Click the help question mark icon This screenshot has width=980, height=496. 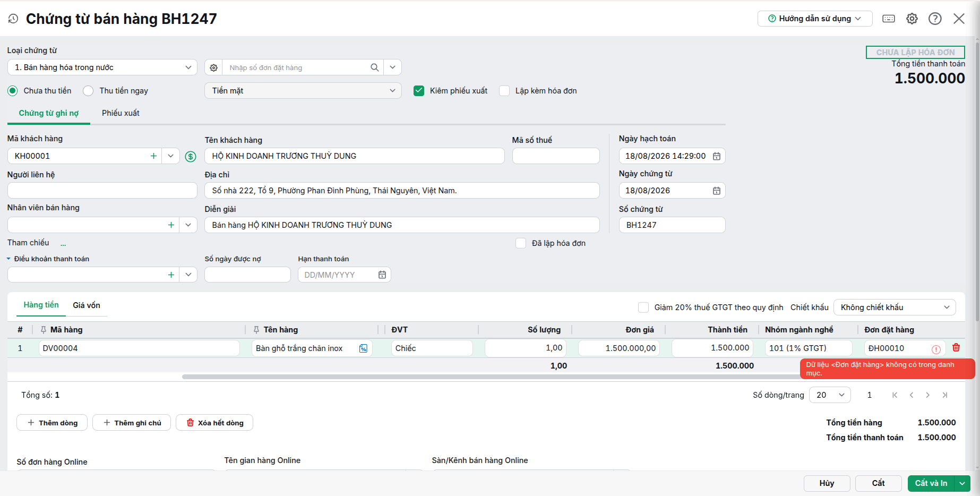click(x=935, y=19)
